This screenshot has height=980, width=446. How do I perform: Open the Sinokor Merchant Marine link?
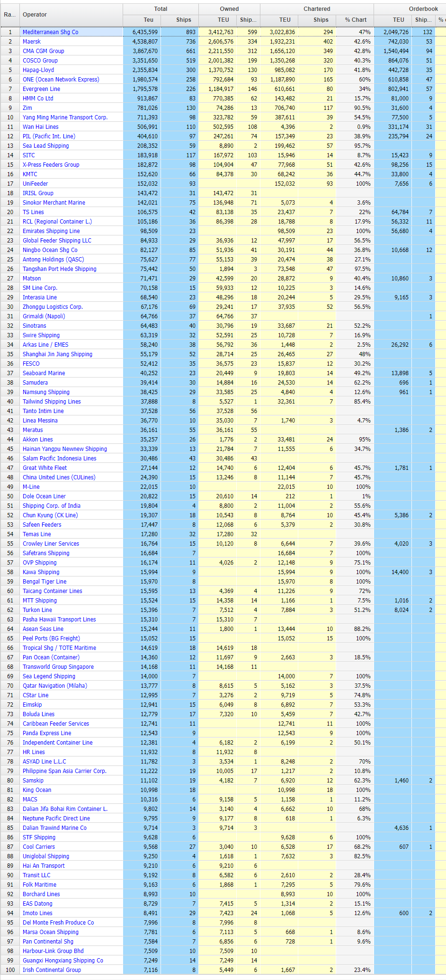[54, 203]
